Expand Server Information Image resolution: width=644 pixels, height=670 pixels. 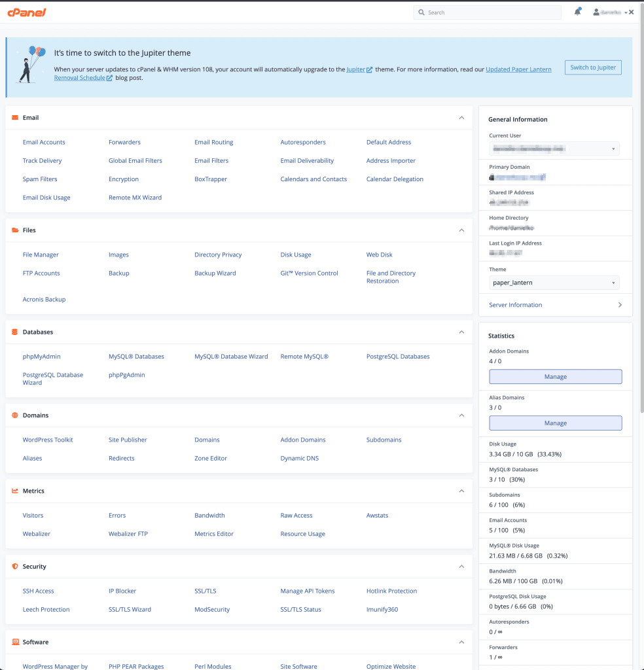[555, 305]
